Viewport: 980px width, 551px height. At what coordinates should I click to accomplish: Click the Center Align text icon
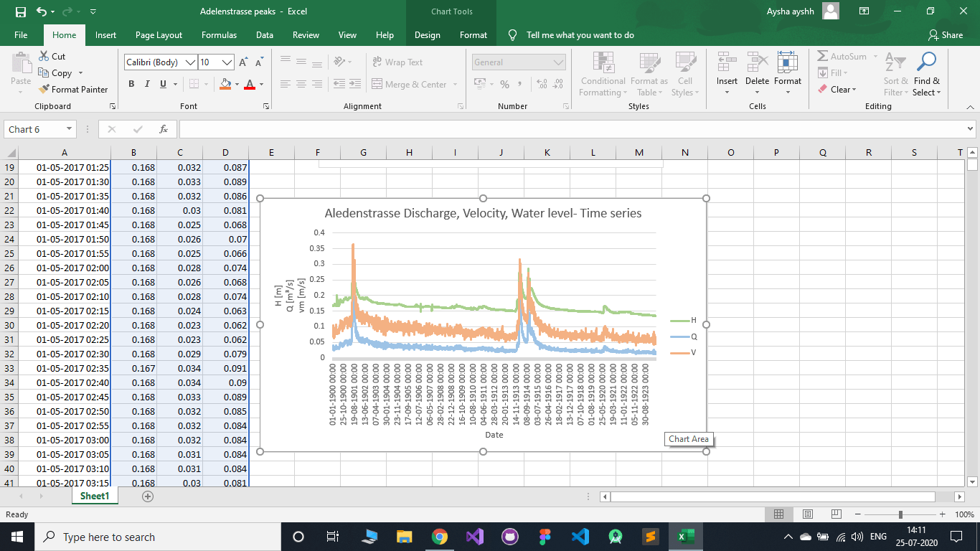click(x=299, y=84)
